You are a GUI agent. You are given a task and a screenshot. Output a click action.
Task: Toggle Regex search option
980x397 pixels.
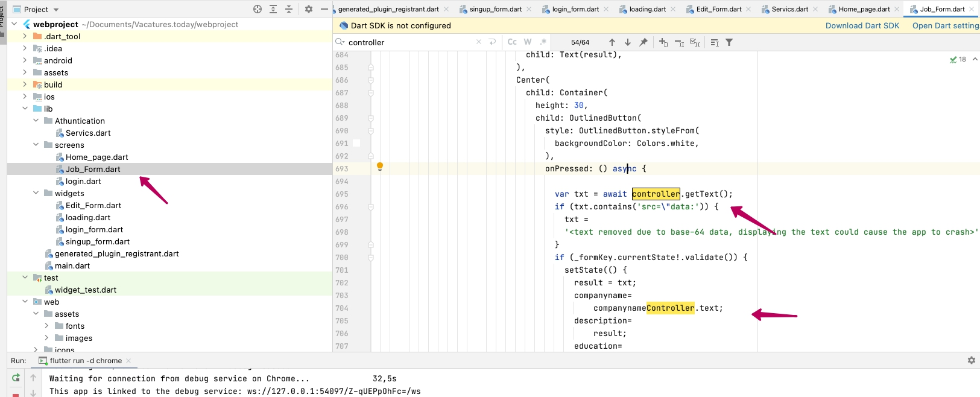[543, 42]
